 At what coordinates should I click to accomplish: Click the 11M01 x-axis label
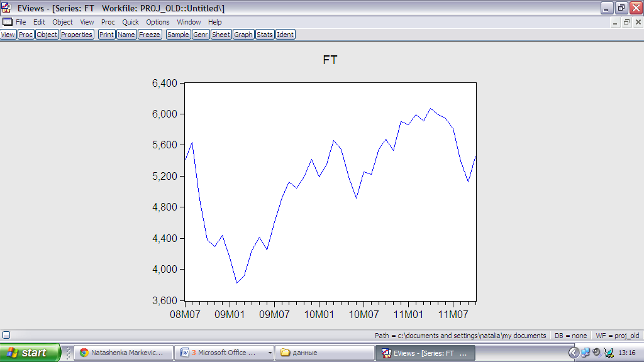pos(408,315)
